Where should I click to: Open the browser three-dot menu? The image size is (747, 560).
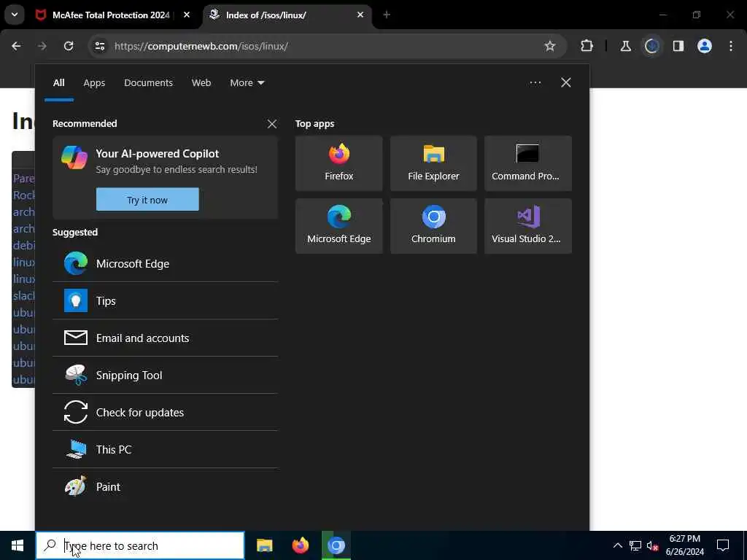point(731,46)
